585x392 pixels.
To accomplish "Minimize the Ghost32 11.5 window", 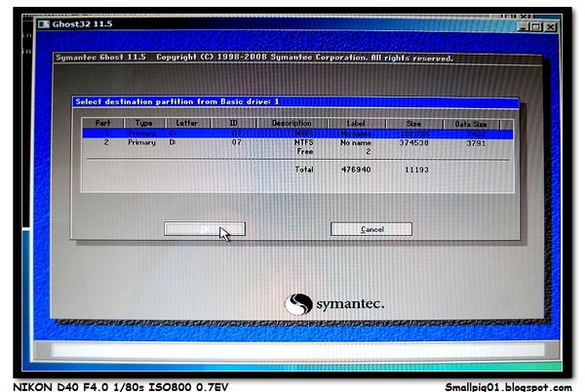I will pyautogui.click(x=524, y=27).
